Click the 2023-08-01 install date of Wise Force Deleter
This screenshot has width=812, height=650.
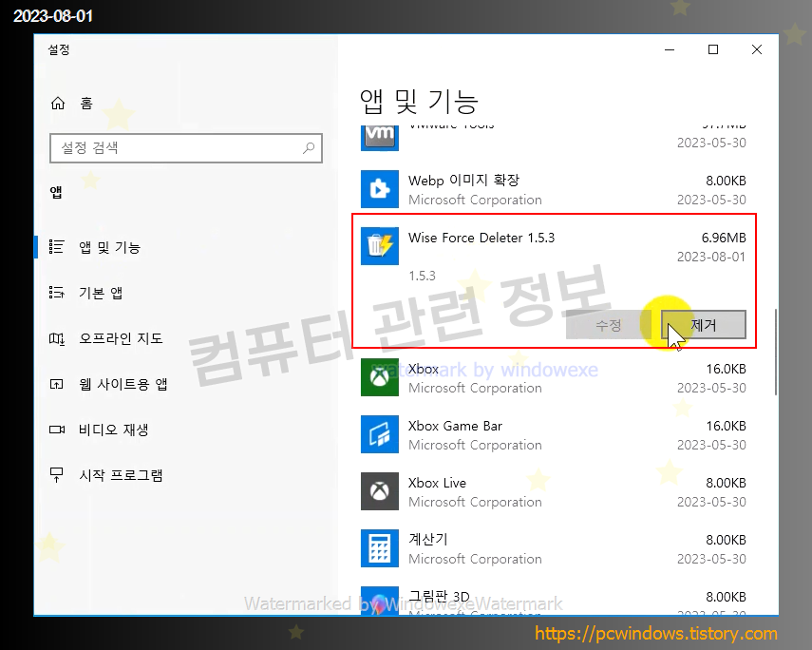pos(711,258)
